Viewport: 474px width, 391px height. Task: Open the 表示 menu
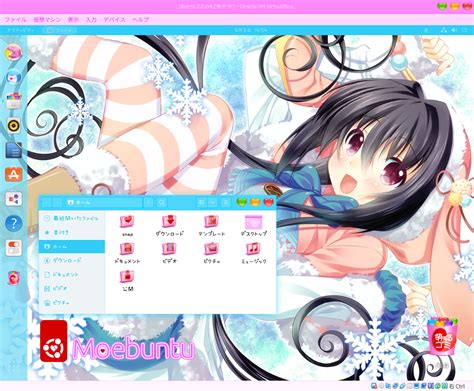[73, 20]
